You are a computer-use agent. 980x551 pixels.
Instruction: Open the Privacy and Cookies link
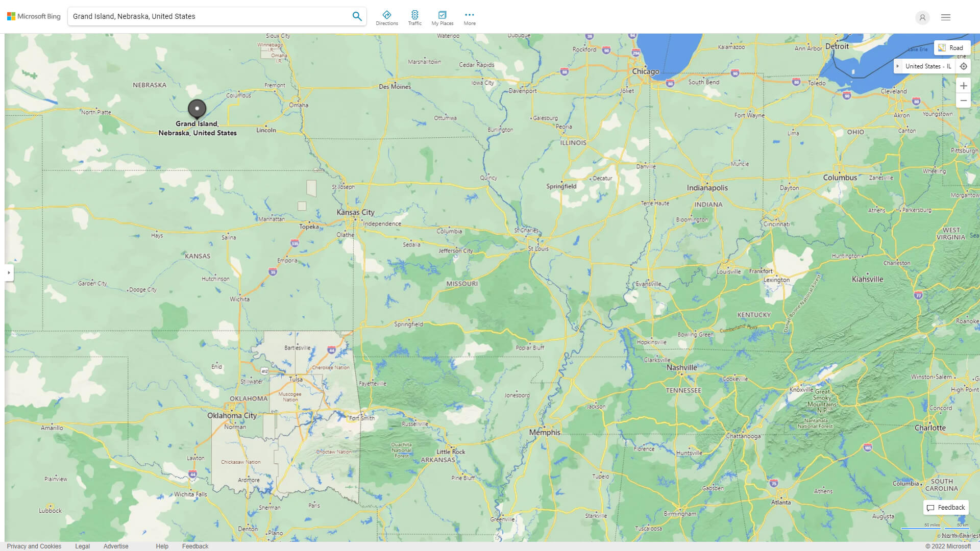click(33, 546)
